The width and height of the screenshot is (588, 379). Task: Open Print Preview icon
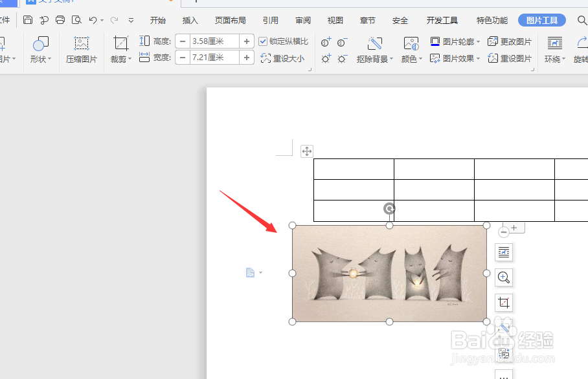coord(76,20)
